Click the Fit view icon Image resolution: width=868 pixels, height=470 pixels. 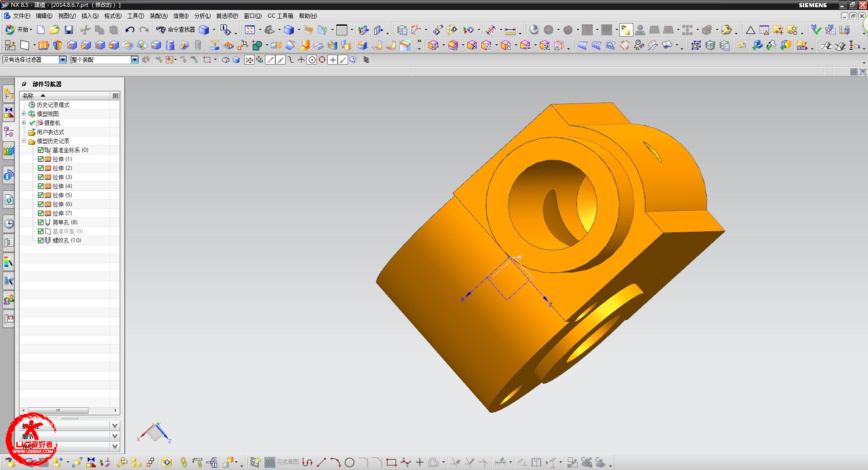pyautogui.click(x=250, y=30)
